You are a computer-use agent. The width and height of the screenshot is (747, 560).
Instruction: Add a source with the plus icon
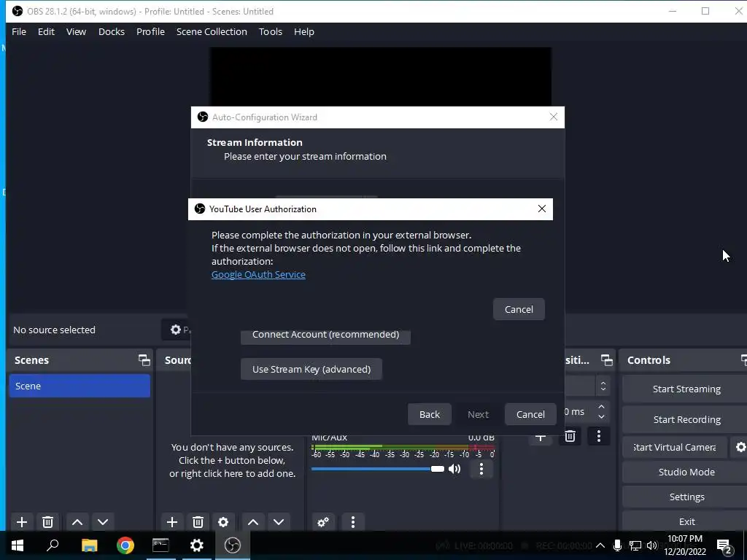(172, 522)
